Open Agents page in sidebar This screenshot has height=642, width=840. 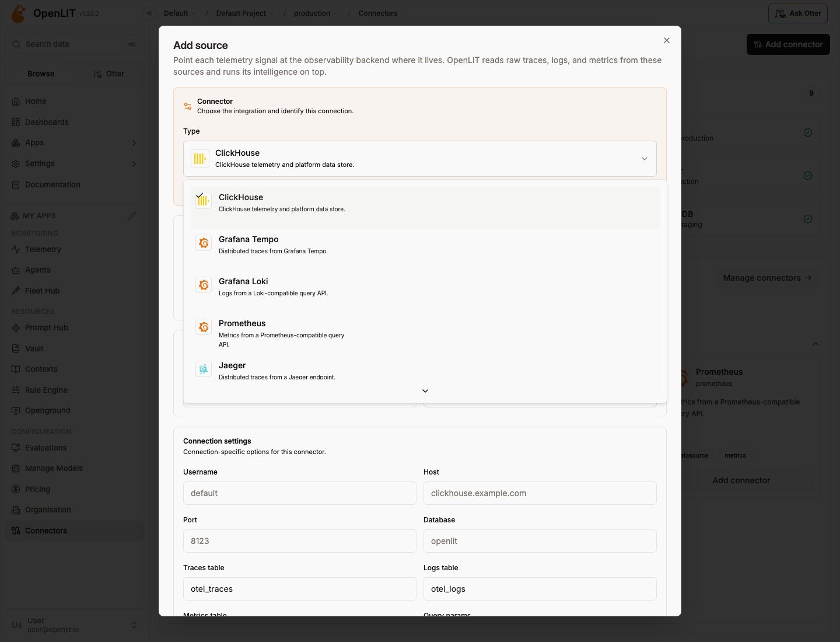[x=75, y=270]
